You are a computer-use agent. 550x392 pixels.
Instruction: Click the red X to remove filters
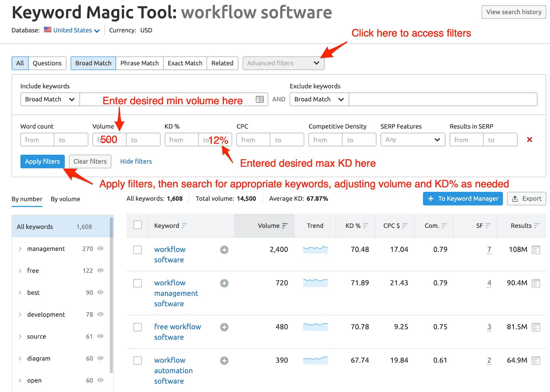tap(529, 139)
